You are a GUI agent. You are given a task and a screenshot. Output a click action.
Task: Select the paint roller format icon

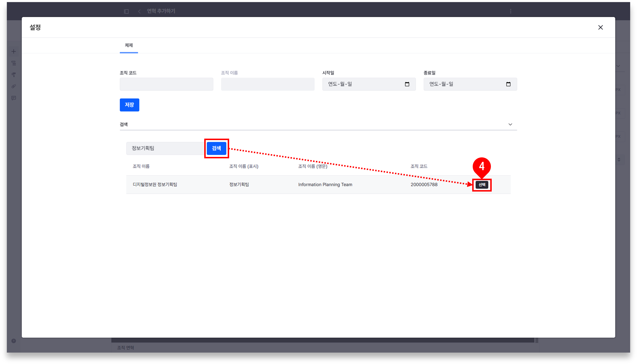pos(14,75)
